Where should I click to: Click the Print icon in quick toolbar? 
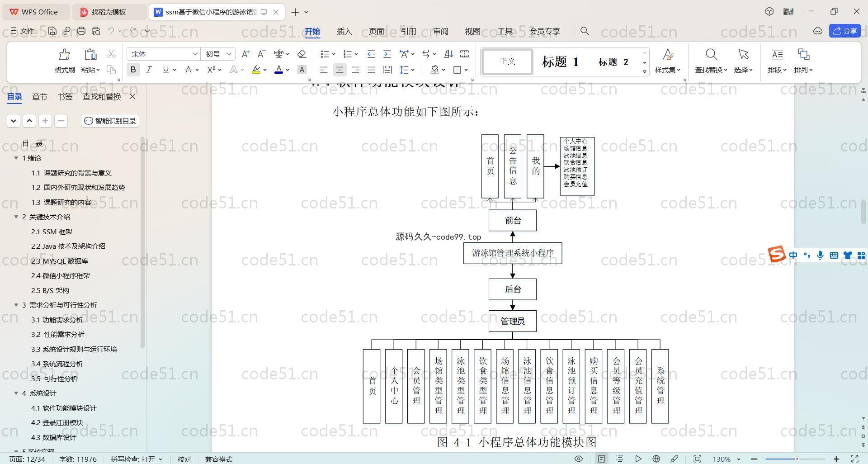coord(81,31)
